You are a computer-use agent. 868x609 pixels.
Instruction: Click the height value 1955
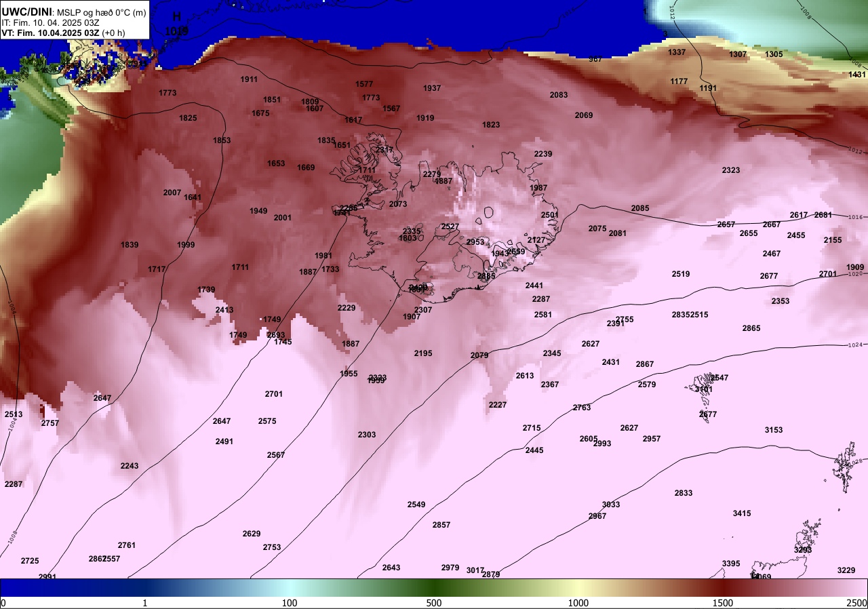349,374
